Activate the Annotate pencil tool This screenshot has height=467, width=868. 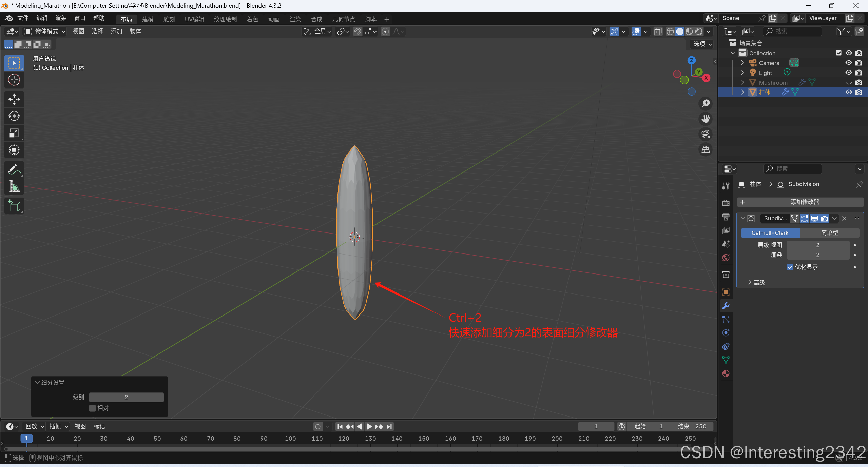[x=14, y=169]
